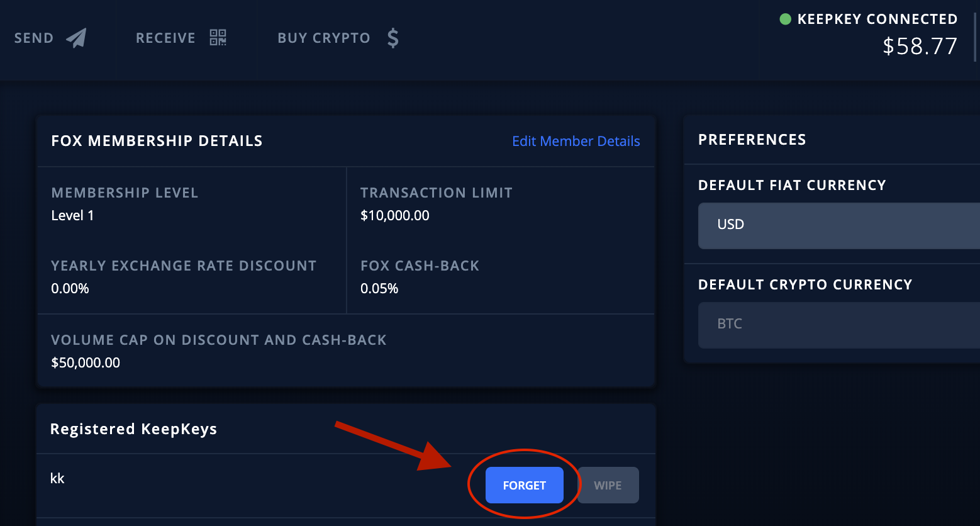Click the Preferences panel heading
The height and width of the screenshot is (526, 980).
point(752,140)
